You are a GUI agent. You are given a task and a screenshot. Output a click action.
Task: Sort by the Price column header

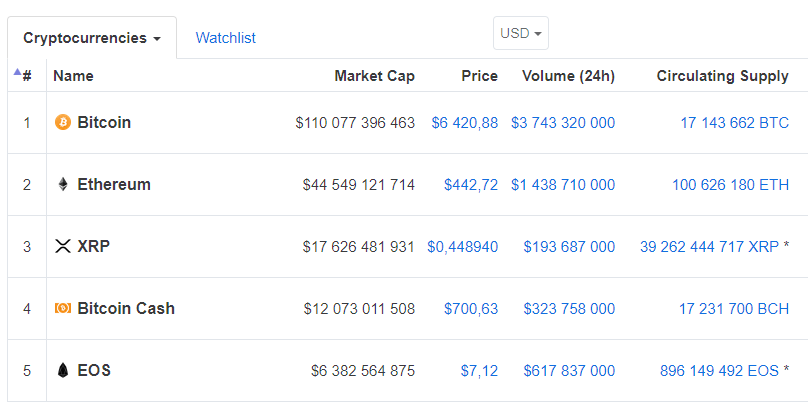[479, 76]
